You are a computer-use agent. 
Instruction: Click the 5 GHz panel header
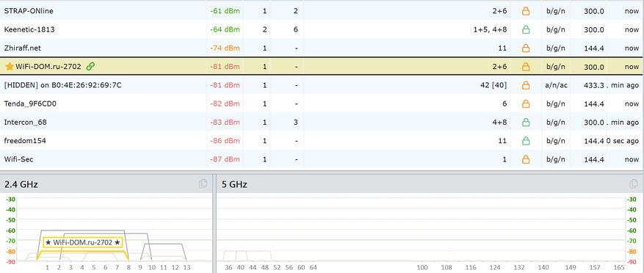pyautogui.click(x=429, y=184)
